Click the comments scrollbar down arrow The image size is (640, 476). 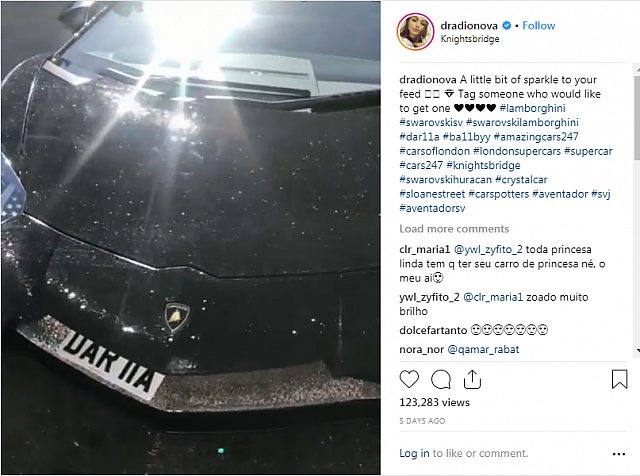tap(637, 351)
